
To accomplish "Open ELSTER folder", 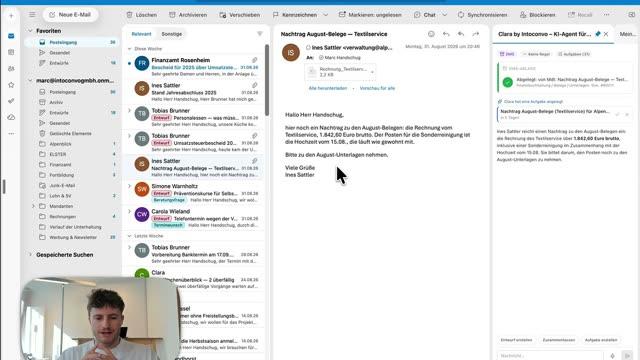I will [x=72, y=154].
